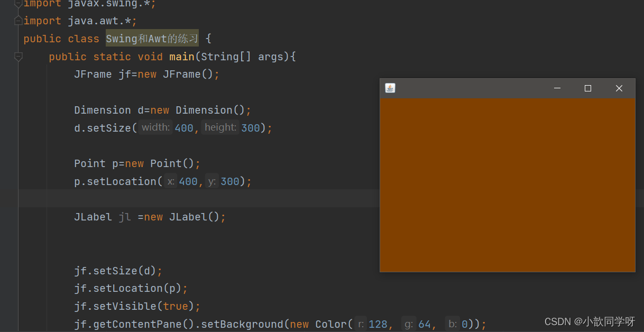This screenshot has width=644, height=332.
Task: Click "getContentPane" in the last line
Action: coord(137,324)
